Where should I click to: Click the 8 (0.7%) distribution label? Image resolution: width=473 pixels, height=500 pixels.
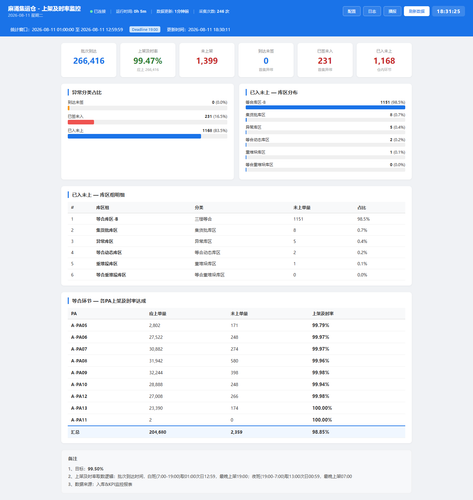coord(397,115)
